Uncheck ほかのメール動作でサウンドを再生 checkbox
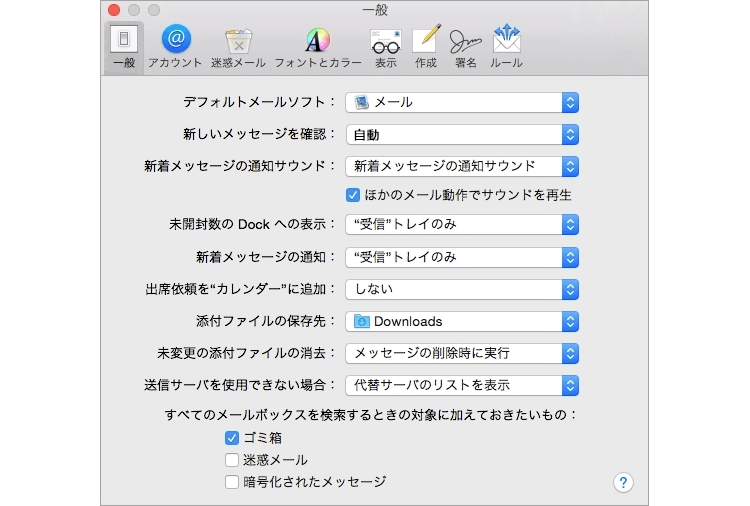Screen dimensions: 750x506 click(x=353, y=195)
